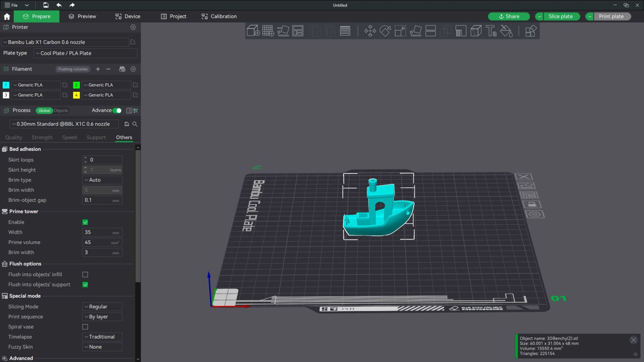Open filament 3 Generic PLA dropdown
644x362 pixels.
click(36, 95)
